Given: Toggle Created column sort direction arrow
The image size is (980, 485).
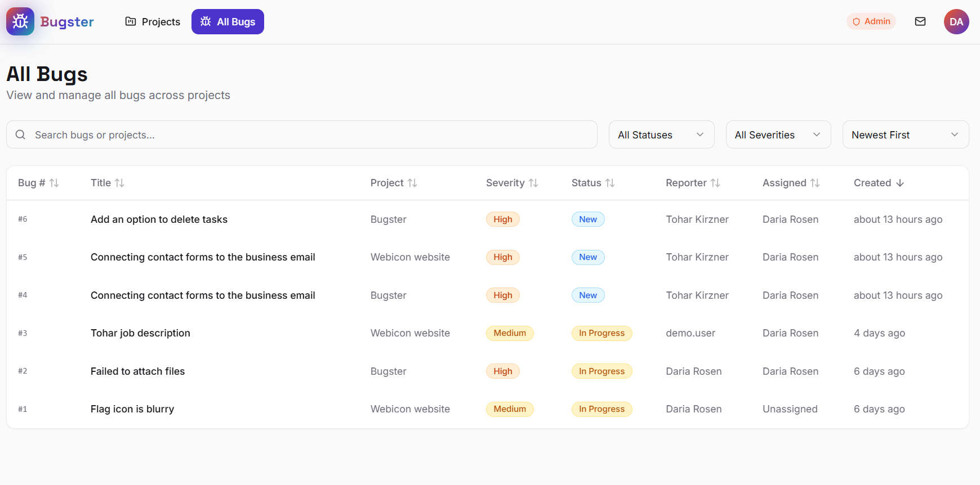Looking at the screenshot, I should point(900,183).
